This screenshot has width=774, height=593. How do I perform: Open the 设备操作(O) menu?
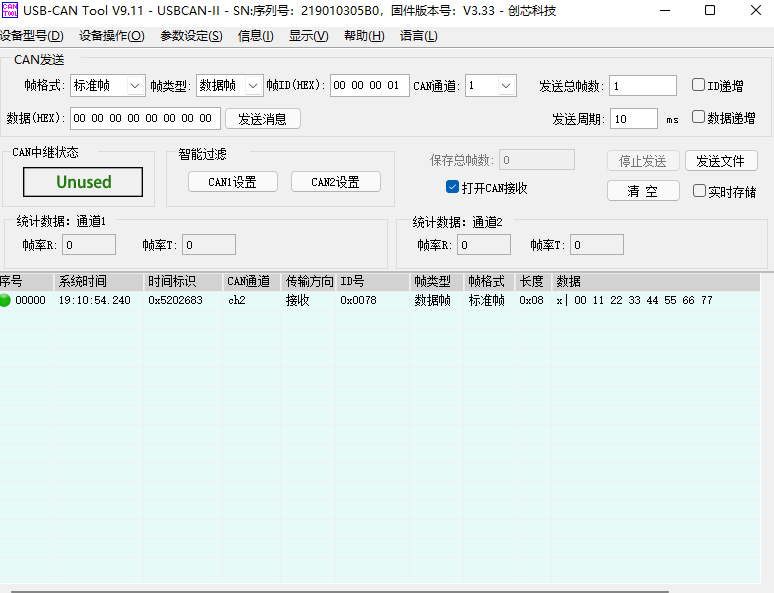(112, 36)
